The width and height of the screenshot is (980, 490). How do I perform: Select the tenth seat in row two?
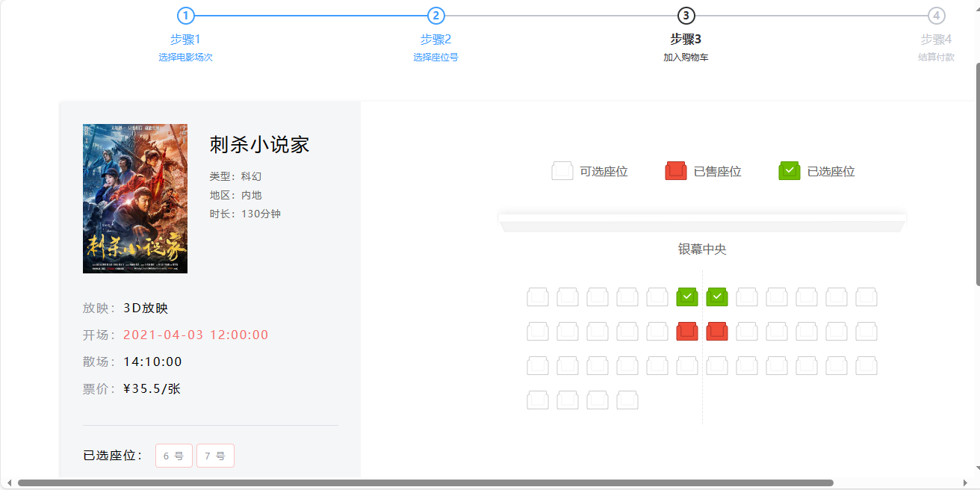pos(807,332)
